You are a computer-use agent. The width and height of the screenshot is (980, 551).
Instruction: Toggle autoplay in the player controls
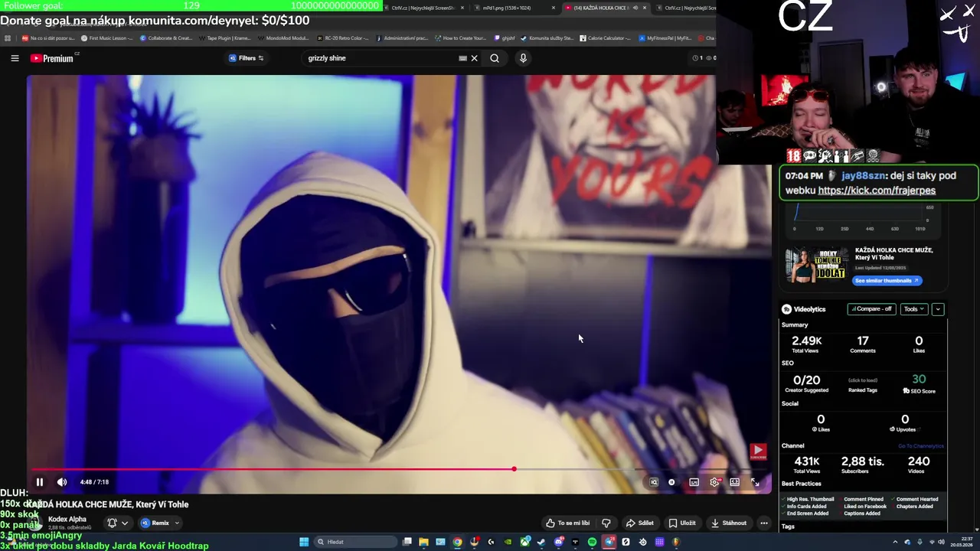(671, 482)
